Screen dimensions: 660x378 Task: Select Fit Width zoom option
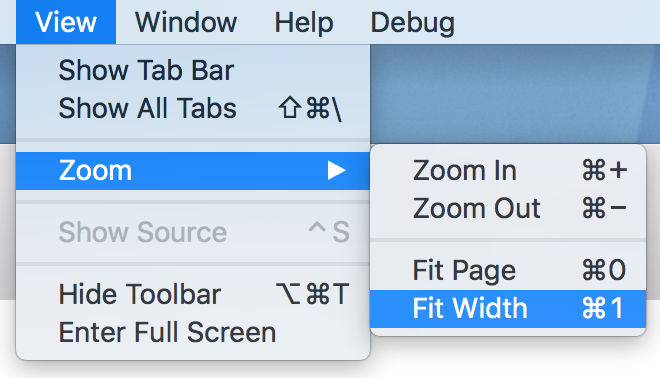point(508,309)
